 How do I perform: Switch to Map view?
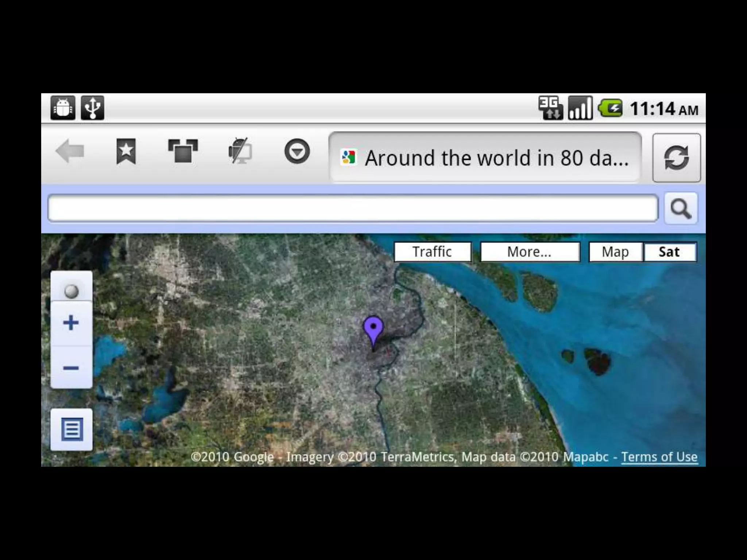point(615,252)
